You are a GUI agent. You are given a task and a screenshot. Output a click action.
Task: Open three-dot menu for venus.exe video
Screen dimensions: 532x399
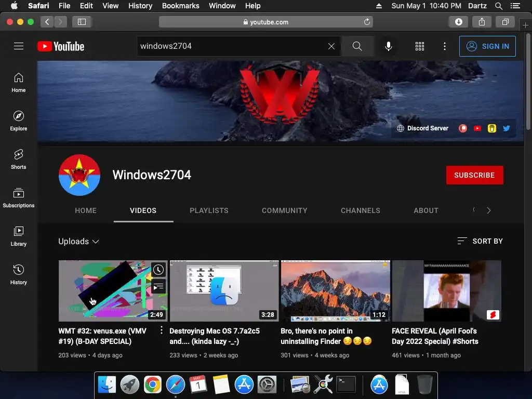(162, 330)
